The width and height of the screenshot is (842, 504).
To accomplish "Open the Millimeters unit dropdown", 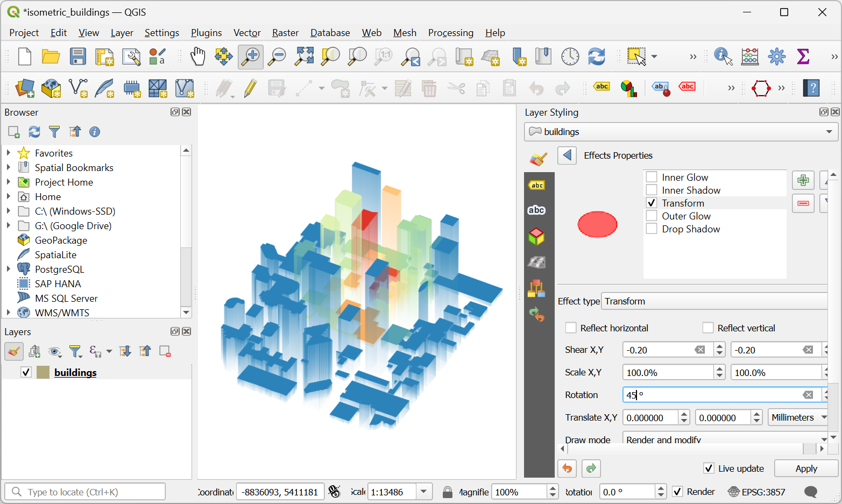I will click(798, 417).
